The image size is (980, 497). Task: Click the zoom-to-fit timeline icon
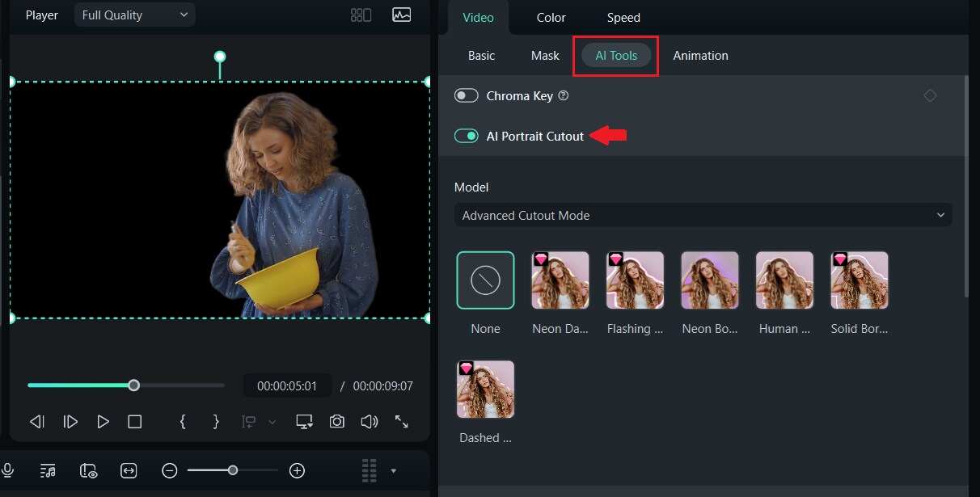[129, 470]
